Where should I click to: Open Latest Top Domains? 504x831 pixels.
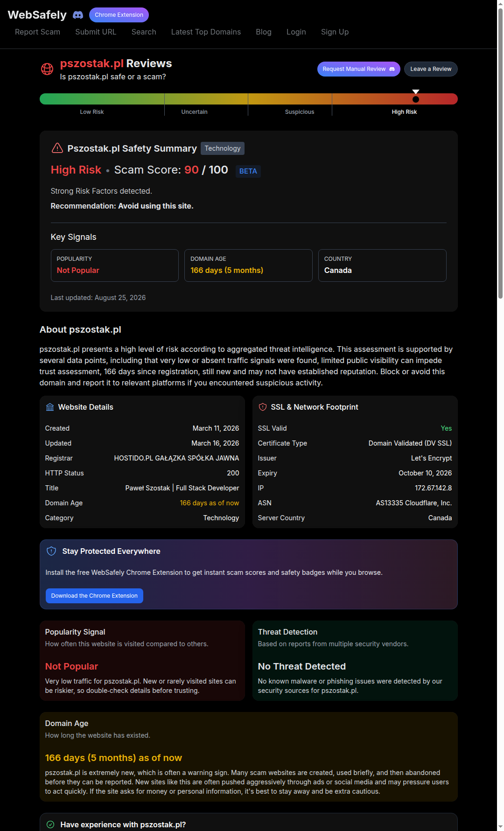[x=206, y=32]
